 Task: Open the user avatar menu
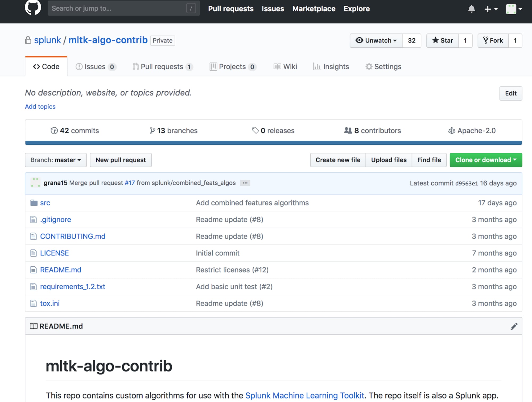(514, 9)
